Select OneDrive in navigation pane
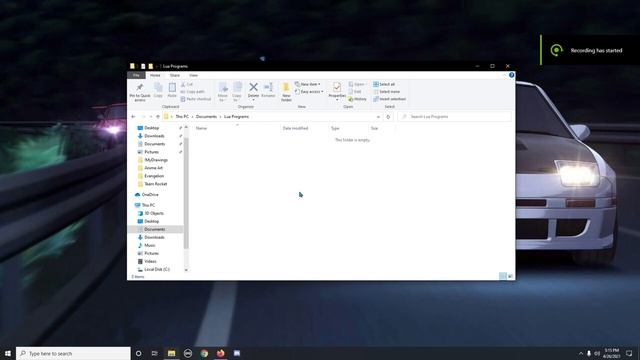The image size is (640, 360). [x=150, y=195]
